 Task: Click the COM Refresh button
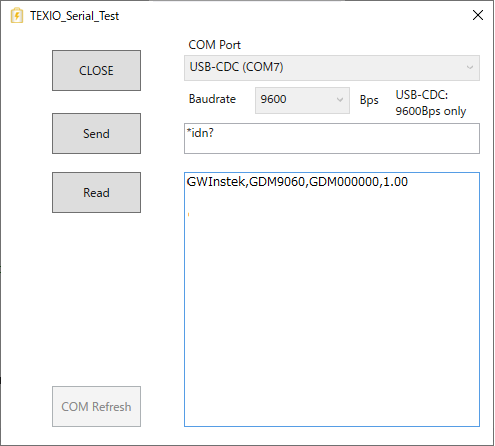coord(96,406)
